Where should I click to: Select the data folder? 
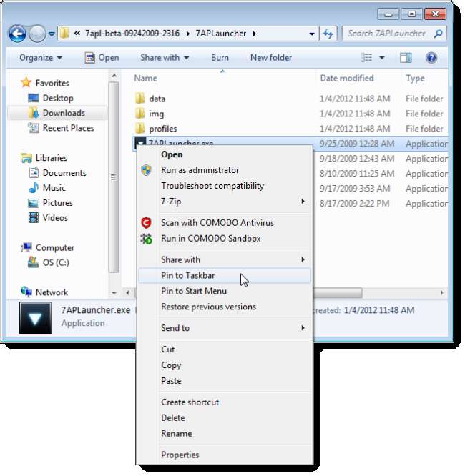click(157, 99)
